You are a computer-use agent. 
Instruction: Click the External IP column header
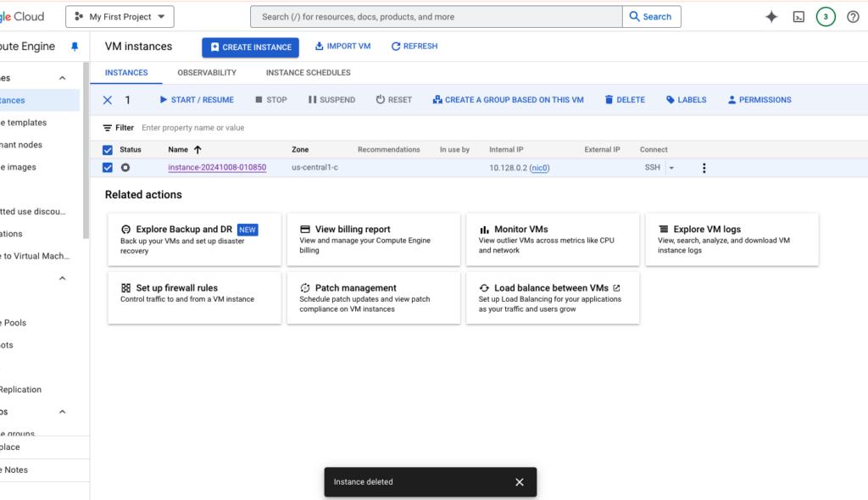602,149
